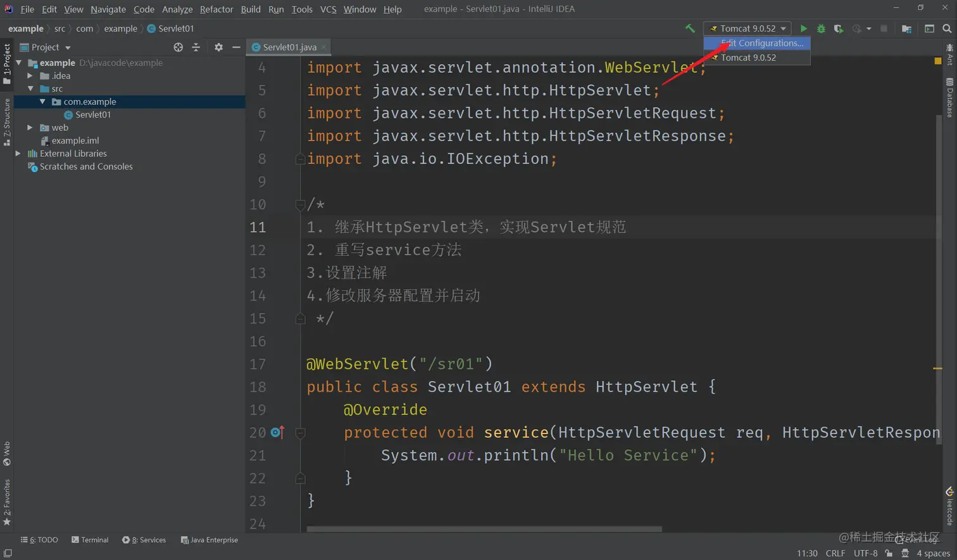This screenshot has height=560, width=957.
Task: Expand the .idea folder
Action: (30, 75)
